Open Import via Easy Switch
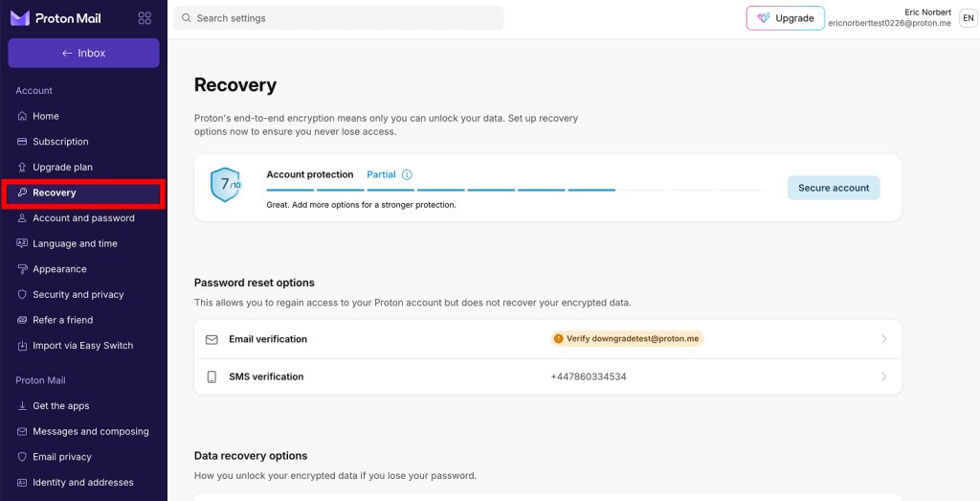Screen dimensions: 980x501 [84, 345]
